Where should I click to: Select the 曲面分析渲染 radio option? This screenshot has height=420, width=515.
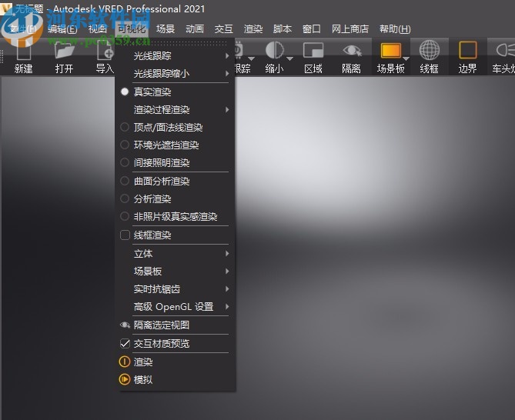[125, 181]
